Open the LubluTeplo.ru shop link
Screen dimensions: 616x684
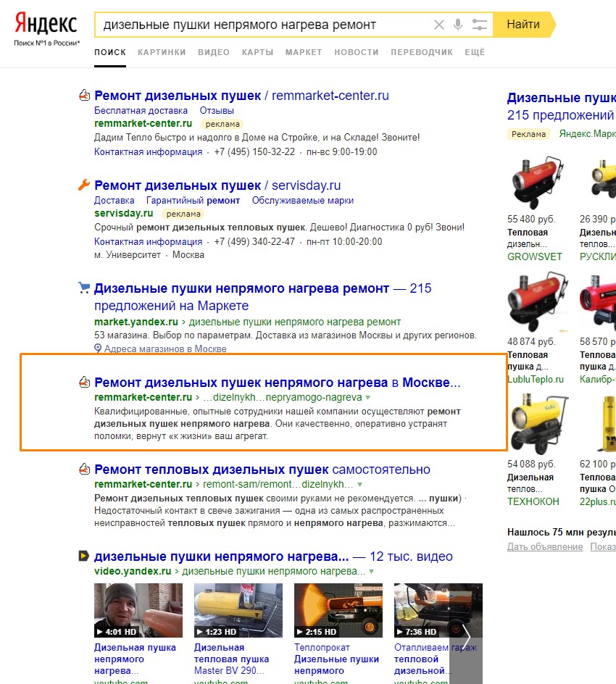536,380
